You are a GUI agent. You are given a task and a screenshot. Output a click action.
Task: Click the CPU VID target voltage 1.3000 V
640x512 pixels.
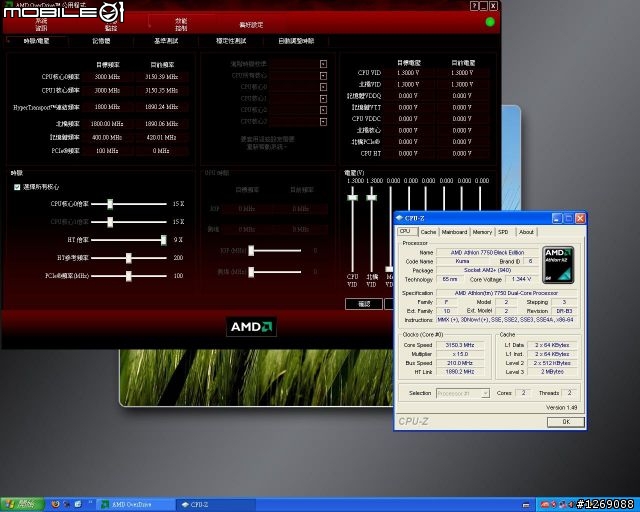tap(408, 73)
